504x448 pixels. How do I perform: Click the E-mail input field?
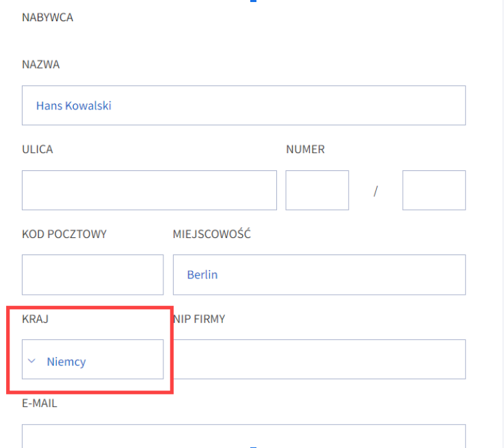243,436
